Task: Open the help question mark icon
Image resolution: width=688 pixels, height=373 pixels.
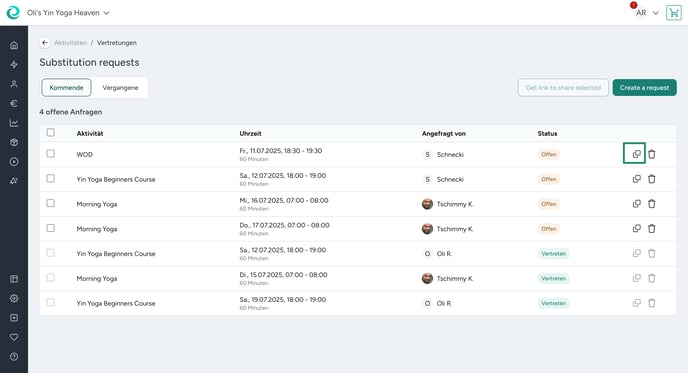Action: tap(14, 357)
